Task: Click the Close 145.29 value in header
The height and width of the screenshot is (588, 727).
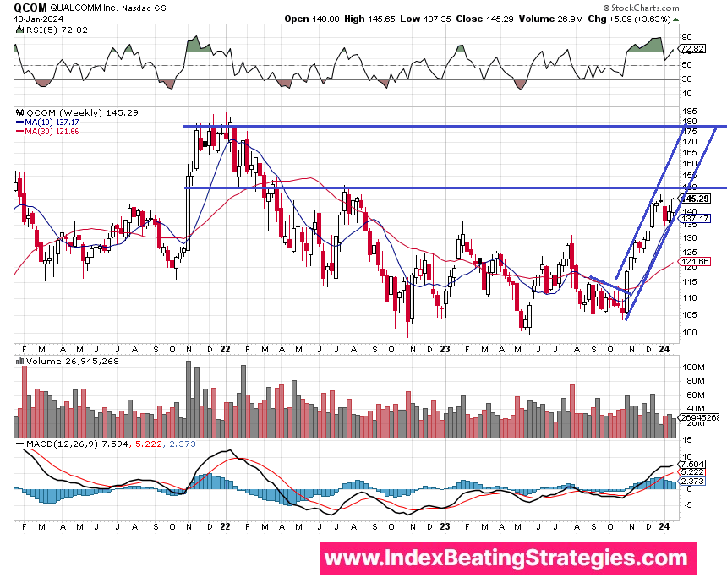Action: coord(485,19)
